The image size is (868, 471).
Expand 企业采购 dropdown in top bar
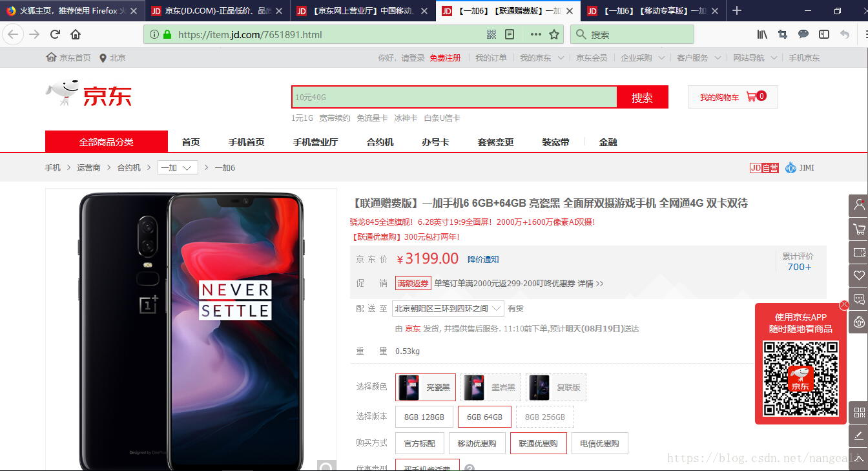(x=643, y=58)
